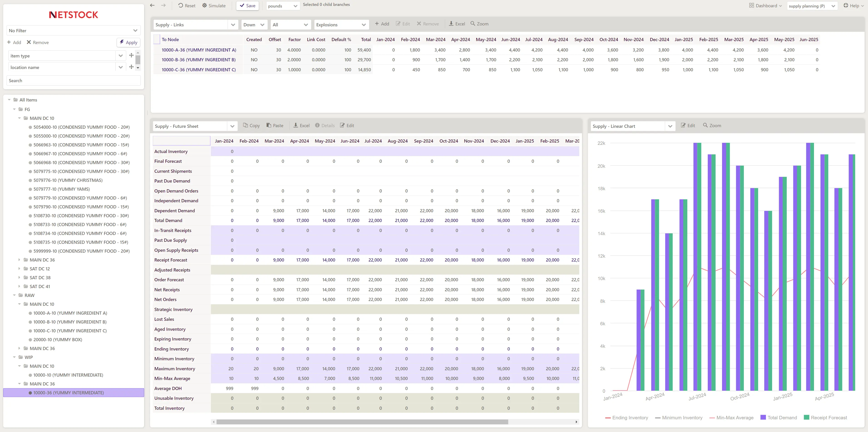Click the Reset icon in top toolbar
Image resolution: width=868 pixels, height=432 pixels.
click(x=181, y=5)
